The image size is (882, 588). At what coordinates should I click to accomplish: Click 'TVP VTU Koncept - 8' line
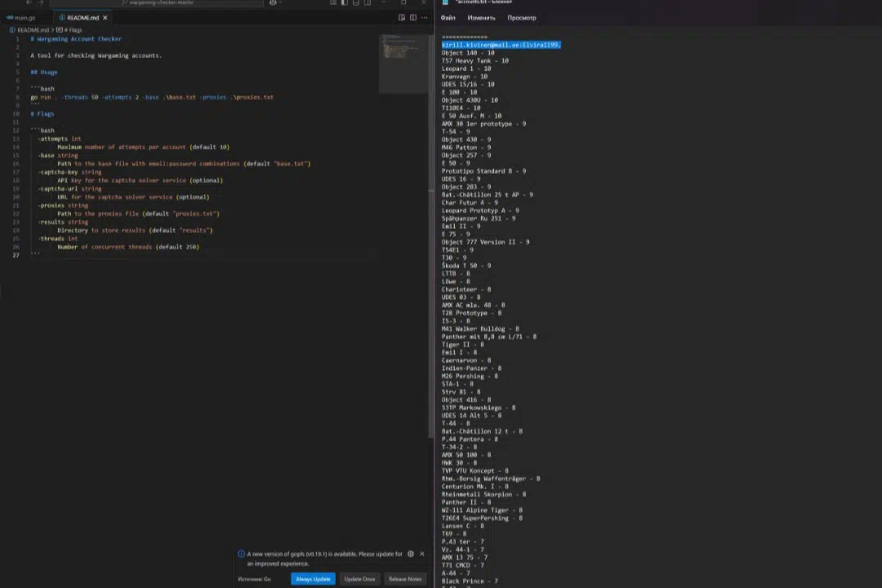475,471
